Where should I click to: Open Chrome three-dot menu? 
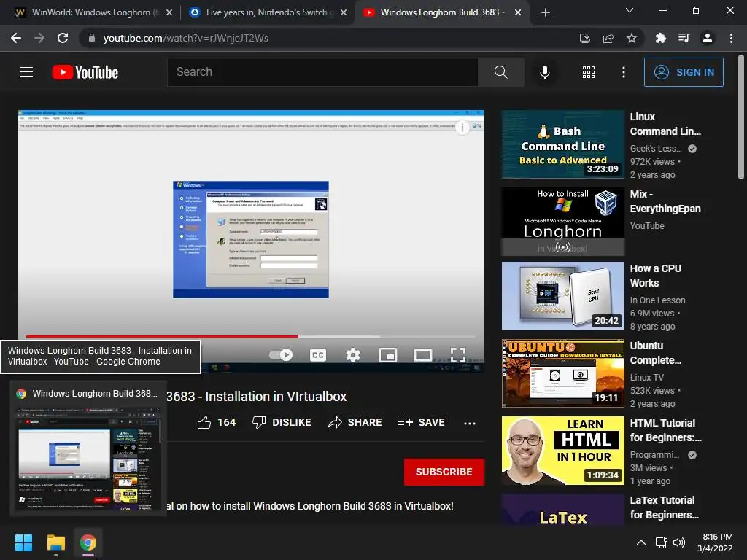pos(731,38)
